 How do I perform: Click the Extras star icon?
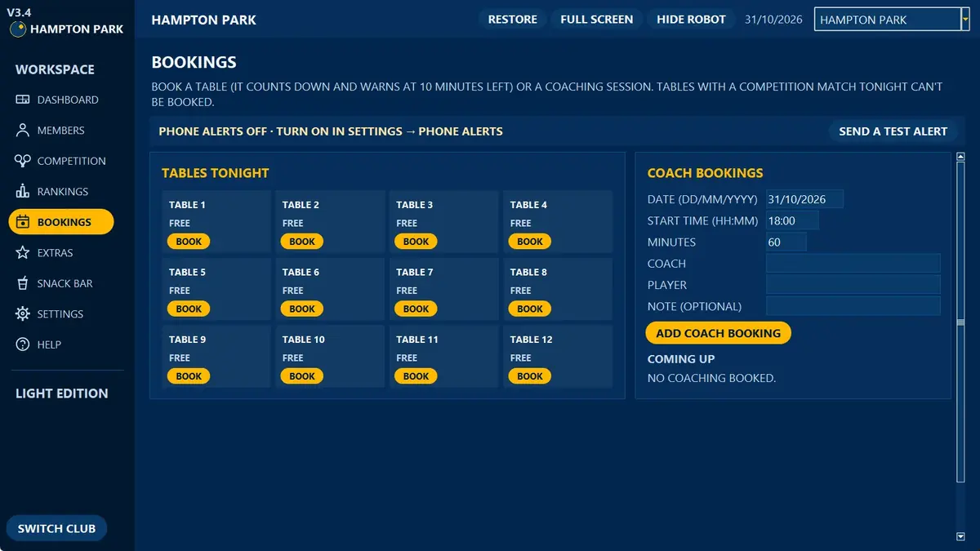pyautogui.click(x=23, y=253)
